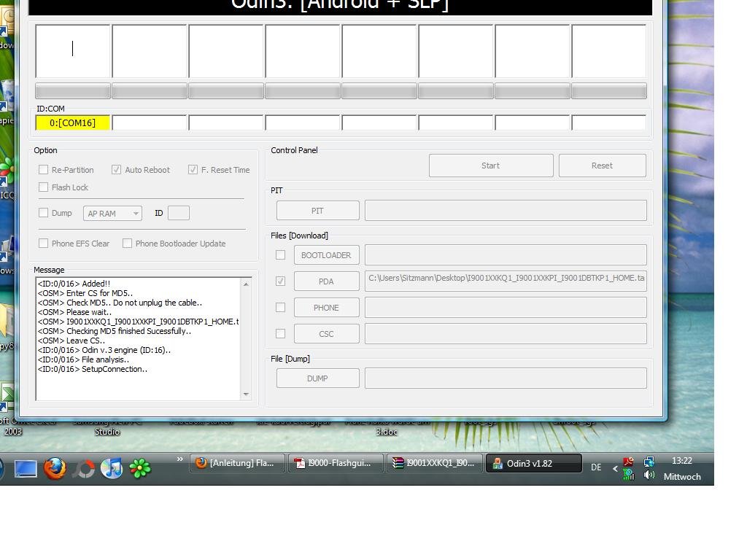Click the ID input field beside AP RAM
The height and width of the screenshot is (560, 747).
point(179,213)
